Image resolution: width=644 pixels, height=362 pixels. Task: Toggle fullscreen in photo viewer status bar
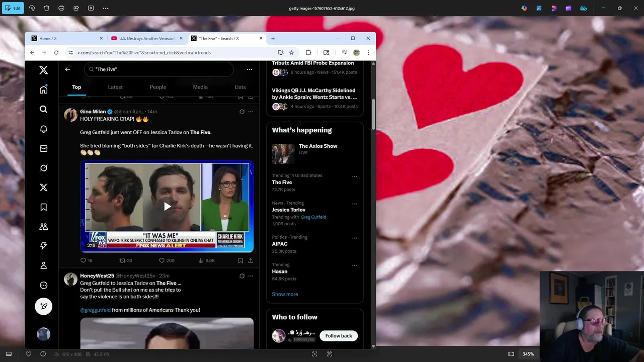pyautogui.click(x=511, y=354)
